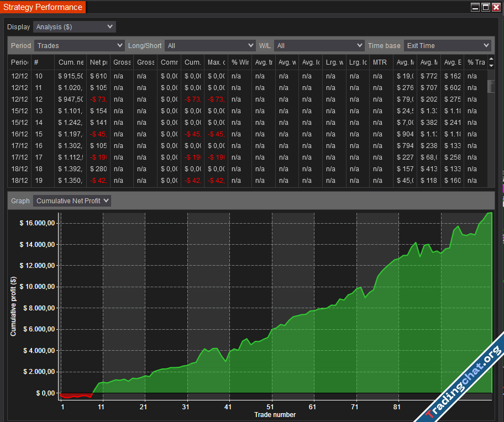Maximize the Strategy Performance window
The width and height of the screenshot is (504, 422).
(x=485, y=7)
